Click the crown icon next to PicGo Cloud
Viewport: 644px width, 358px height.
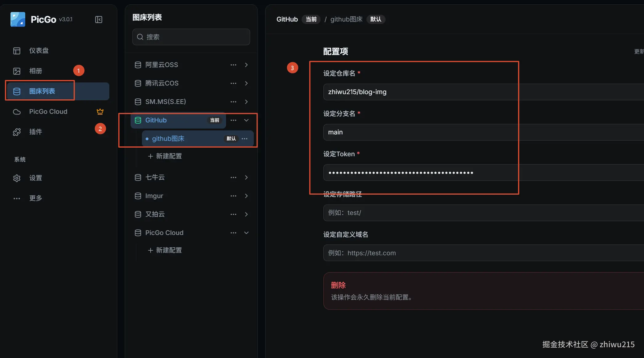[100, 112]
